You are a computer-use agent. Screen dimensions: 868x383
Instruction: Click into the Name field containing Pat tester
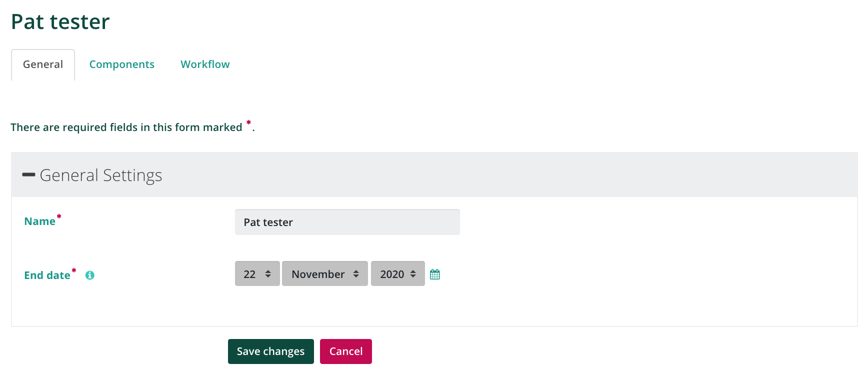(x=347, y=222)
